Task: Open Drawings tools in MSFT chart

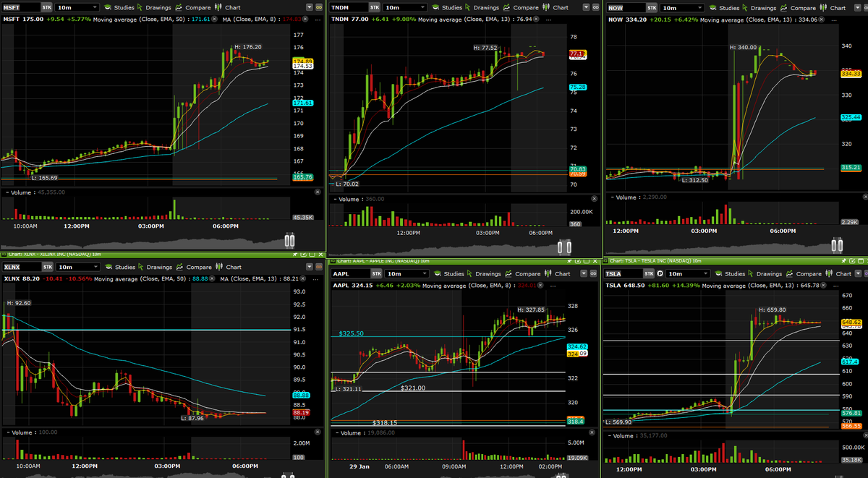Action: pyautogui.click(x=154, y=7)
